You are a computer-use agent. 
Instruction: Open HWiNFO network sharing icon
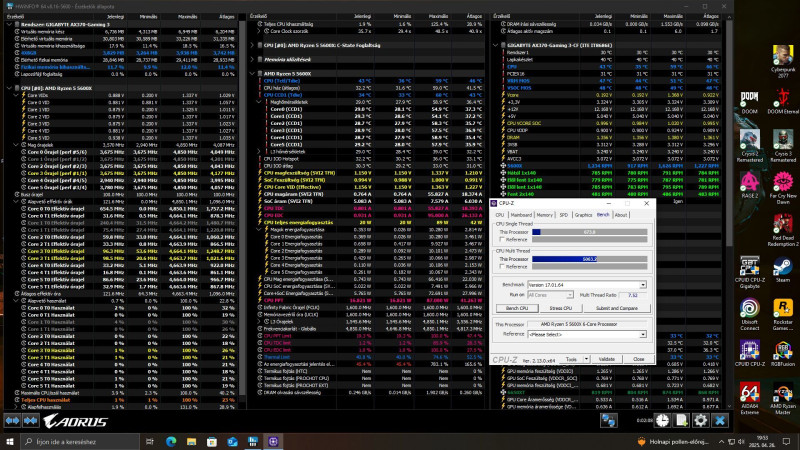click(608, 420)
